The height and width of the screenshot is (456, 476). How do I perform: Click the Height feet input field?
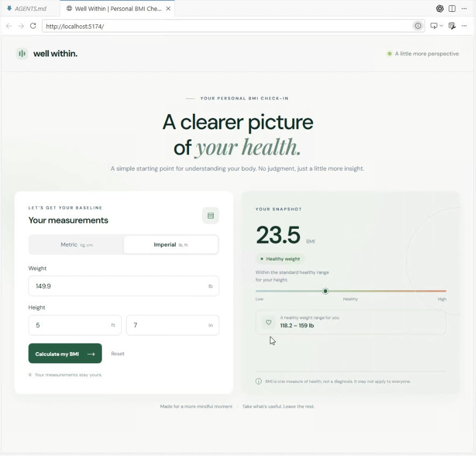[75, 326]
